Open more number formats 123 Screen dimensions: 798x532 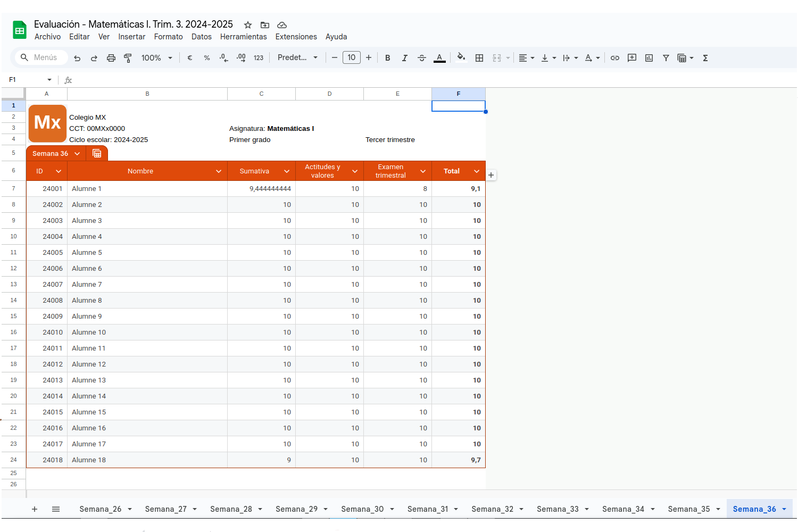(259, 58)
